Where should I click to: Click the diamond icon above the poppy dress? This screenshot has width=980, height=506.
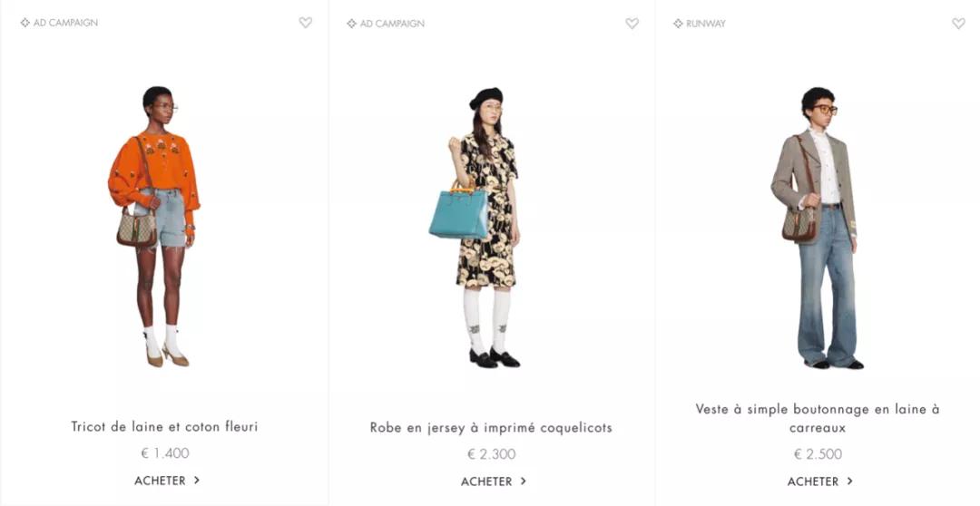click(x=351, y=23)
